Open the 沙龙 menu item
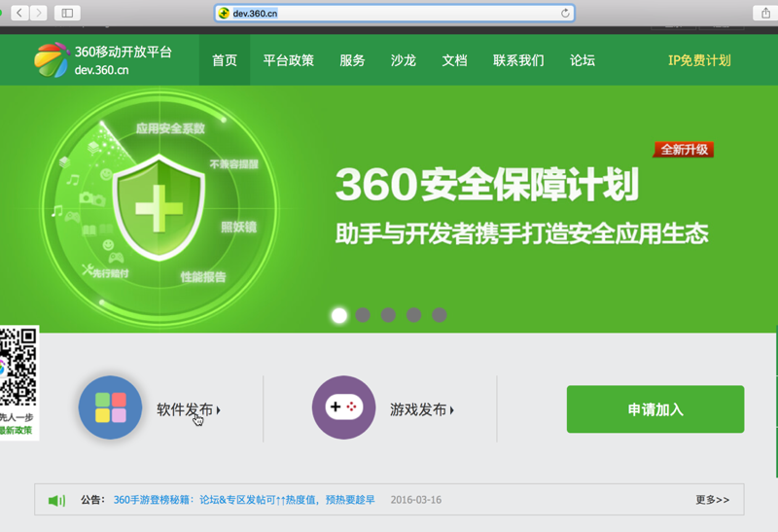 click(404, 60)
